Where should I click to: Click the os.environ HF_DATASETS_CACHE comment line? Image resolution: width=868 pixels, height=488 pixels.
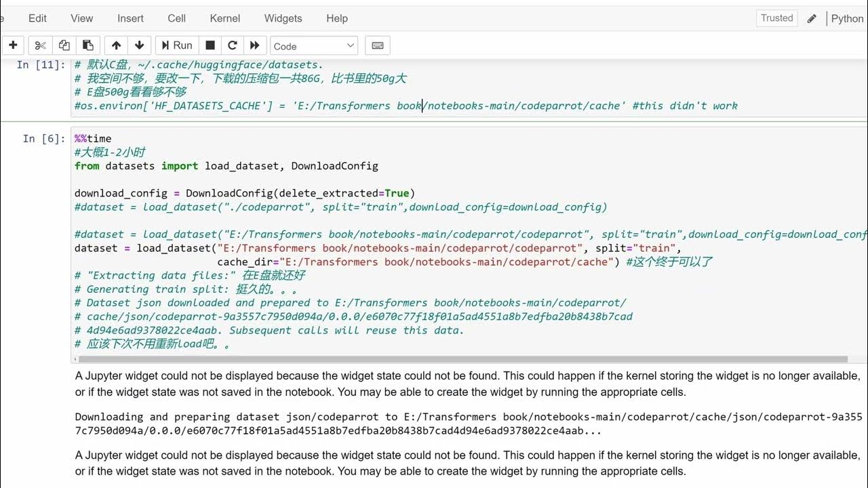tap(406, 106)
